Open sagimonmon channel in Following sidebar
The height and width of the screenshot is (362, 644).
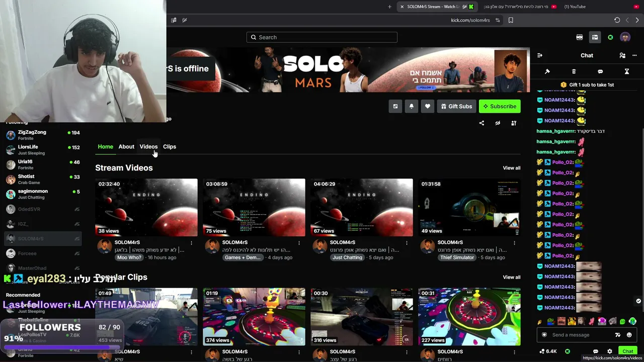point(43,194)
